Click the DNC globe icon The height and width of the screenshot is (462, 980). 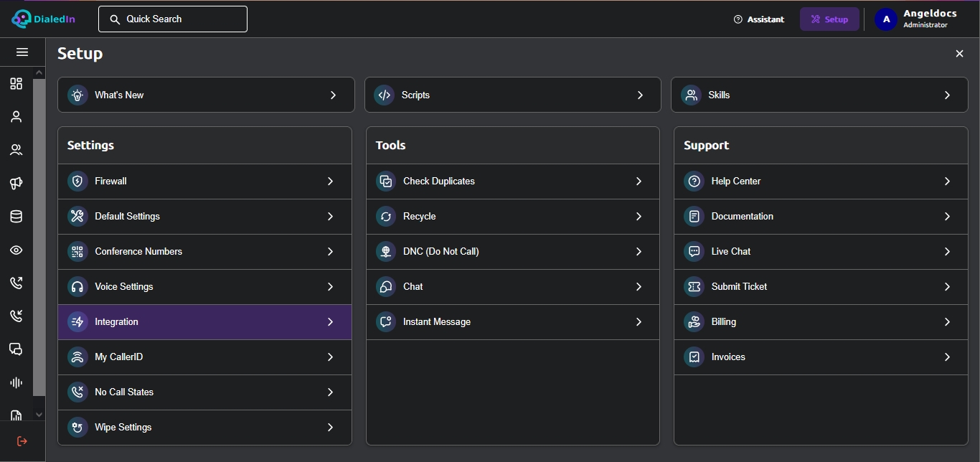tap(386, 252)
